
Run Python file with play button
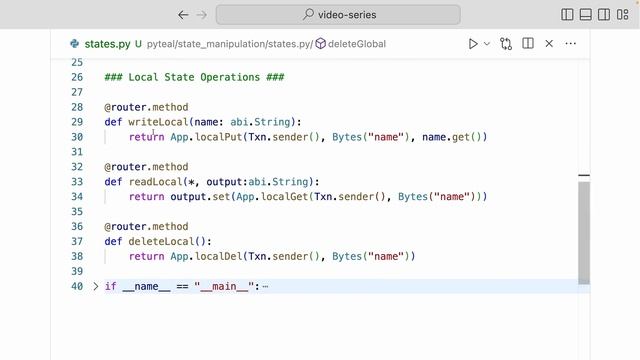pyautogui.click(x=473, y=44)
